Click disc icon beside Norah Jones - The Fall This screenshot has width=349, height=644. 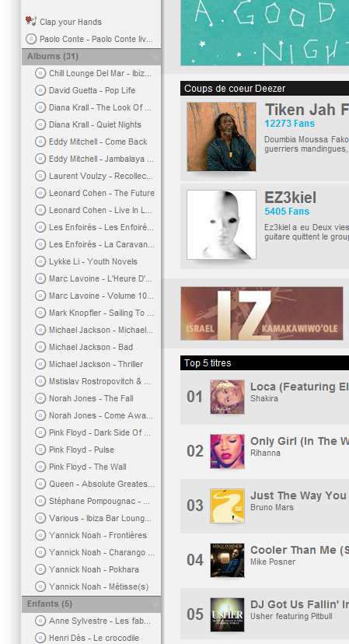click(x=40, y=398)
